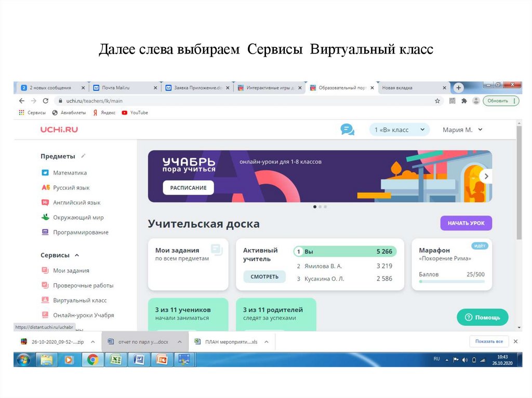Screen dimensions: 532x398
Task: Select the second banner carousel dot
Action: 320,207
